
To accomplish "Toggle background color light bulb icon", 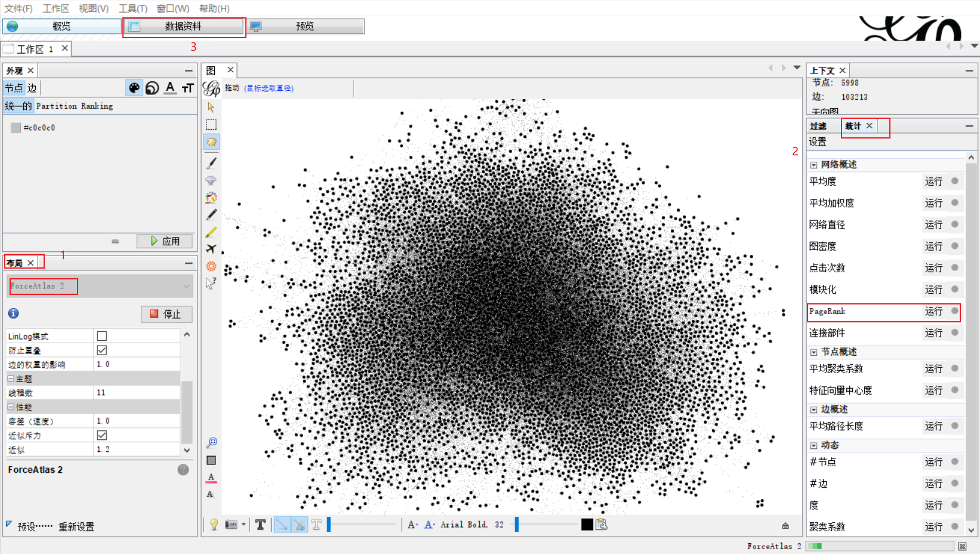I will coord(214,524).
